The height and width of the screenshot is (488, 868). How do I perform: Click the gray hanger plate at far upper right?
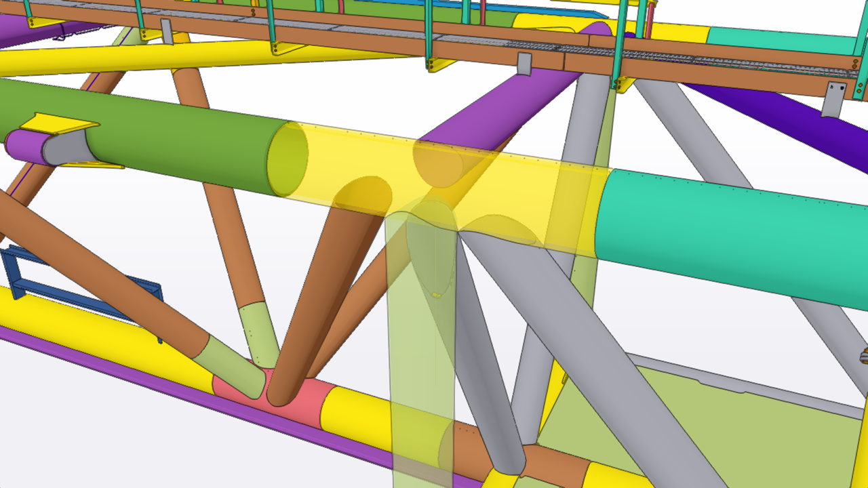click(x=833, y=98)
